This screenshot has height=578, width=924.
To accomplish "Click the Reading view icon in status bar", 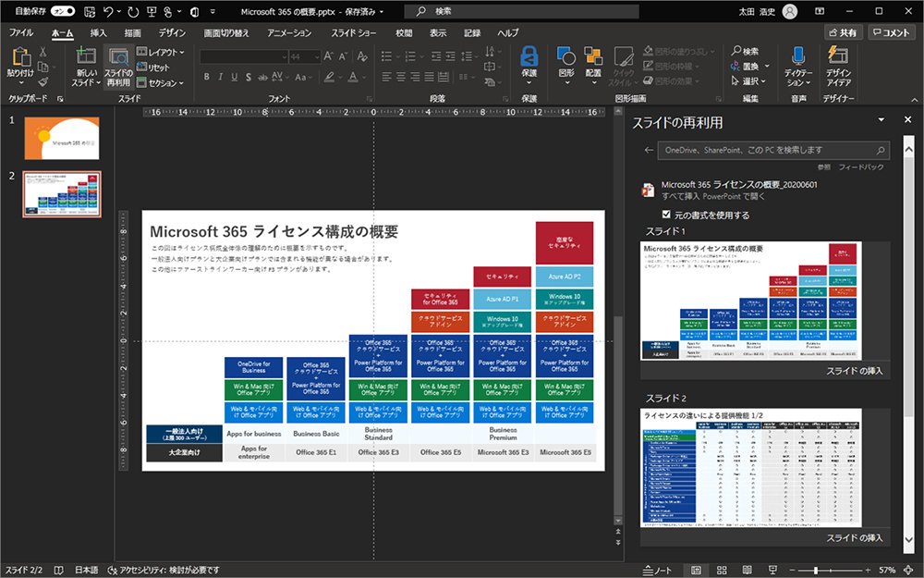I will point(748,571).
